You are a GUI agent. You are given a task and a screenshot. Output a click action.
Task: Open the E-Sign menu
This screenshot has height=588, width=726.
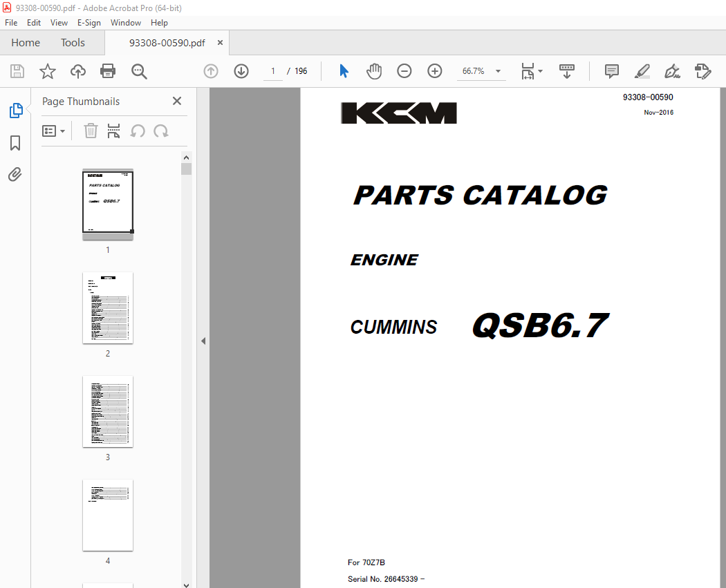click(x=89, y=23)
